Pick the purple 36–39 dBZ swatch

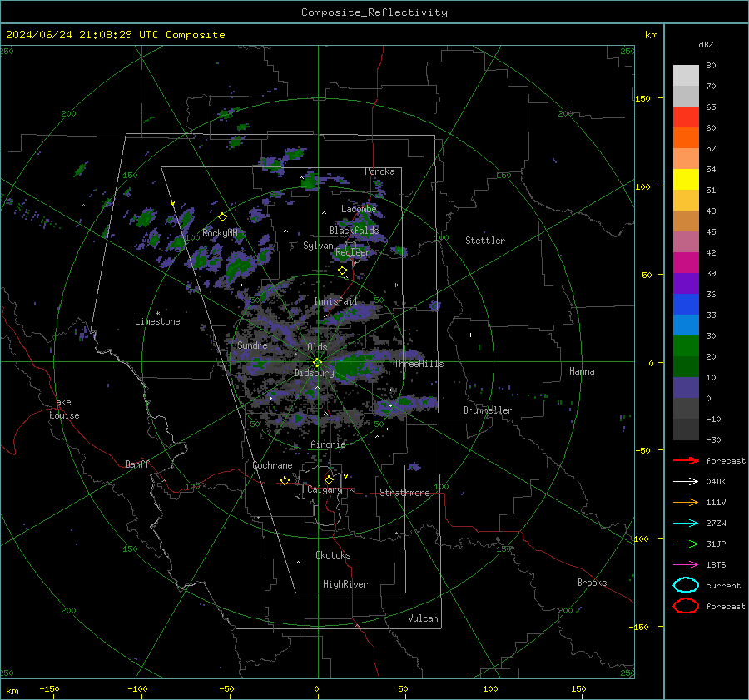(686, 284)
